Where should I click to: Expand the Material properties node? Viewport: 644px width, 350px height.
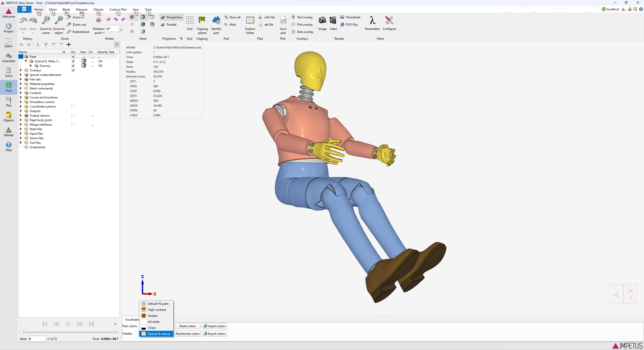(x=21, y=84)
